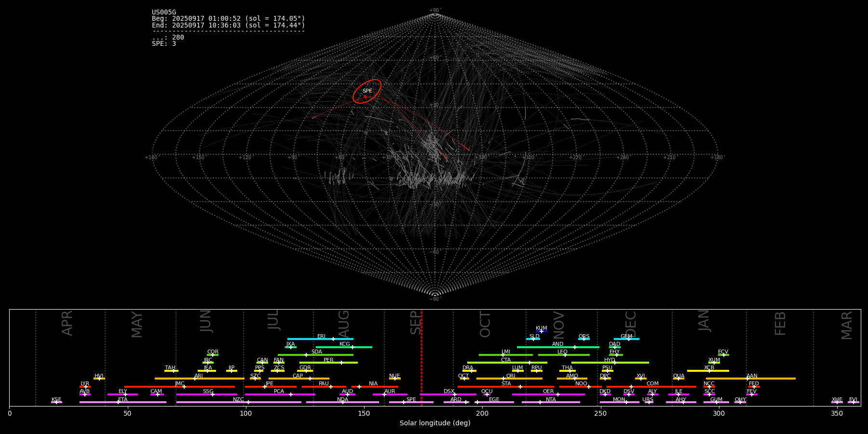Viewport: 868px width, 434px height.
Task: Click the URS shower label
Action: (648, 399)
